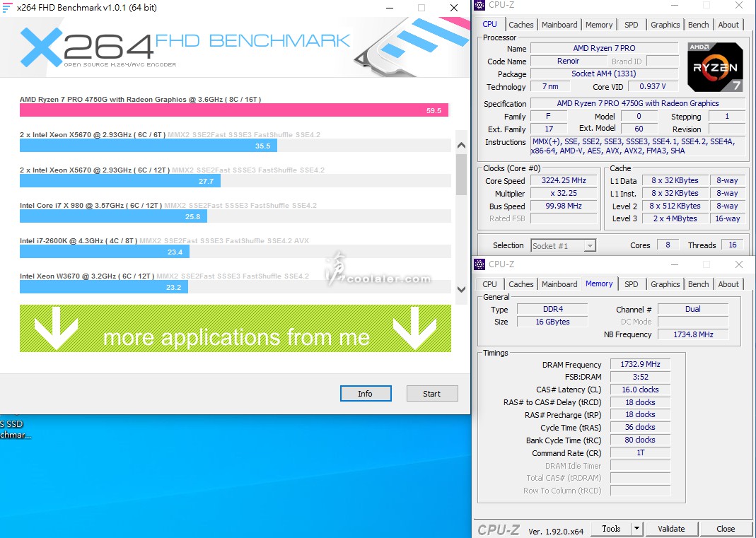The image size is (756, 538).
Task: Click the x264 FHD Benchmark title bar icon
Action: point(7,8)
